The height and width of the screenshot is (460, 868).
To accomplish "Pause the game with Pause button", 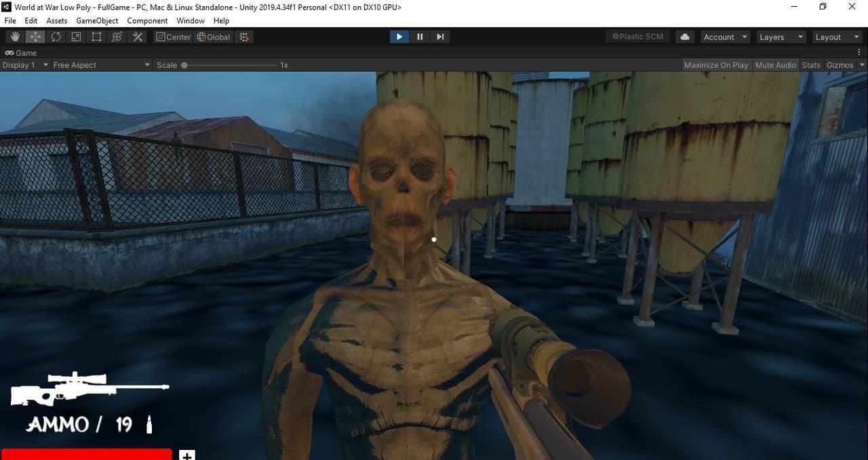I will (420, 37).
